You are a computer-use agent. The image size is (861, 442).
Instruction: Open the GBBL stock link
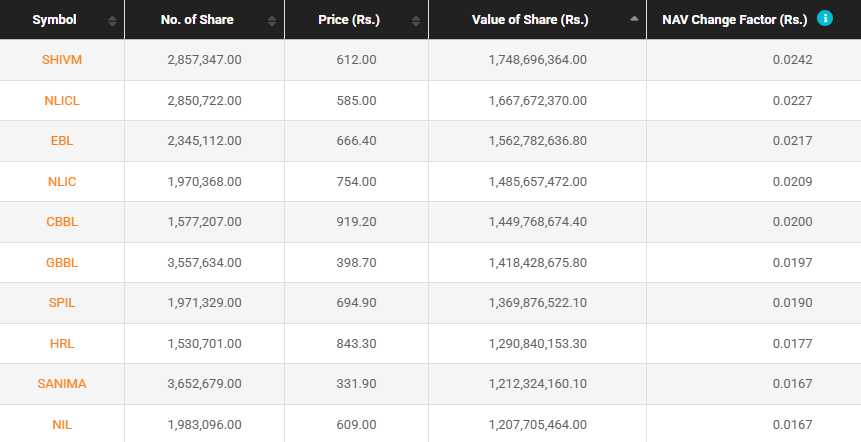pyautogui.click(x=62, y=263)
